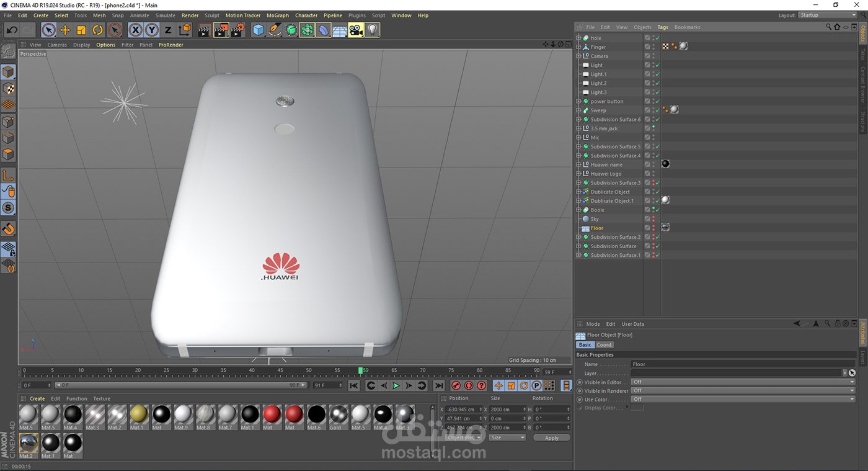The height and width of the screenshot is (471, 868).
Task: Click the Floor environment icon in toolbar
Action: point(340,30)
